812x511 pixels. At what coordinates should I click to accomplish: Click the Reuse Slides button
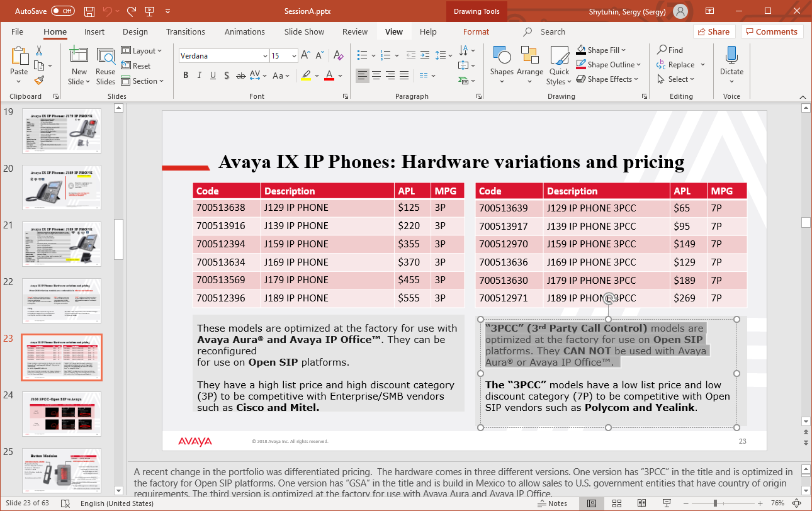tap(106, 67)
